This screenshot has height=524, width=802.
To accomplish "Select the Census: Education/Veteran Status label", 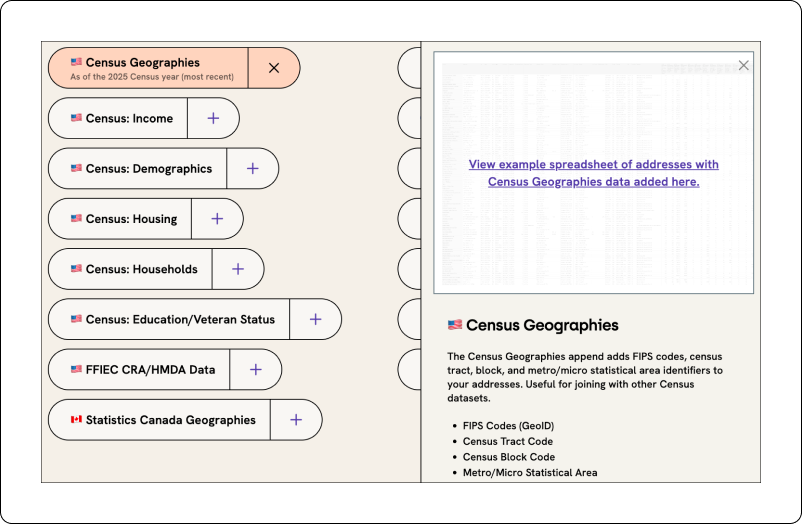I will pos(181,319).
